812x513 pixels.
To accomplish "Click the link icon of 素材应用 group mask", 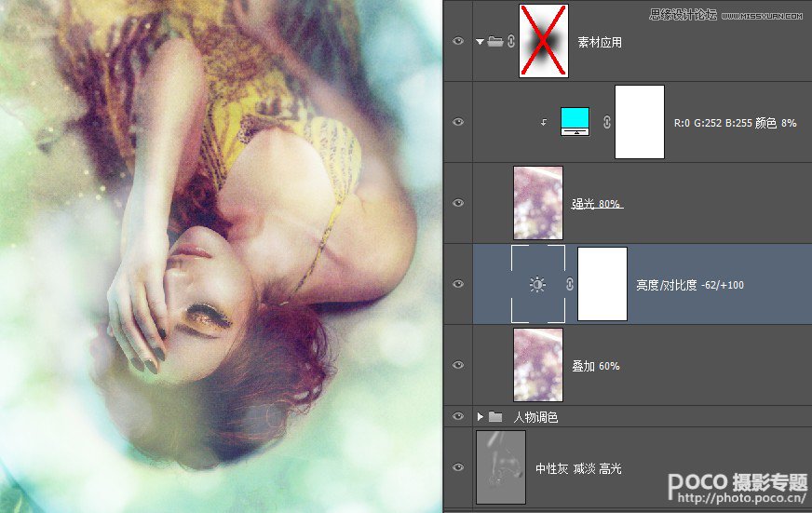I will pos(511,41).
